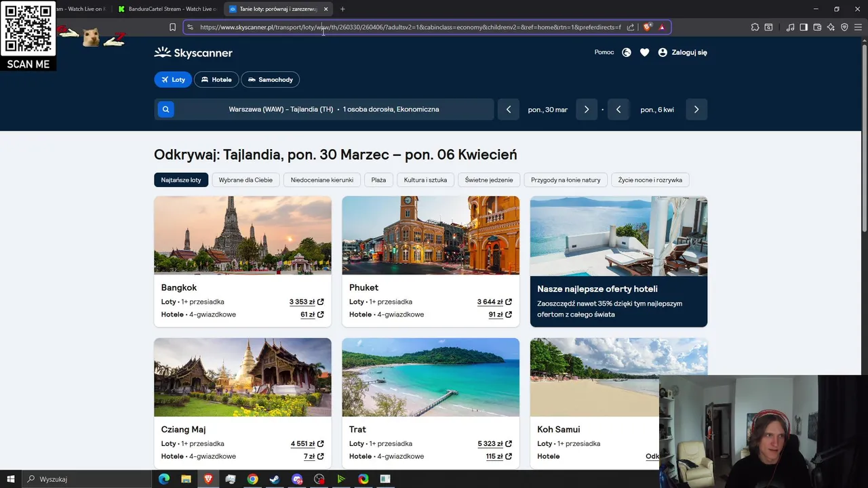Open File Explorer from taskbar
The image size is (868, 488).
click(x=186, y=479)
